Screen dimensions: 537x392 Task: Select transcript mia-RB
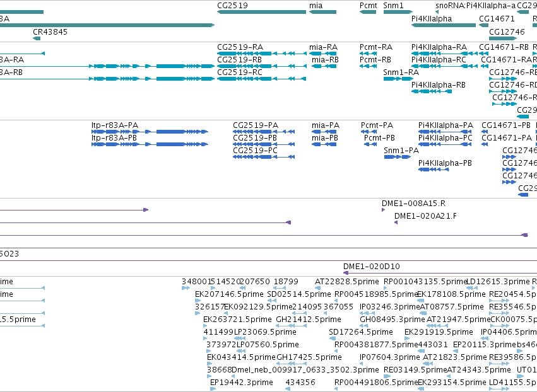(325, 59)
